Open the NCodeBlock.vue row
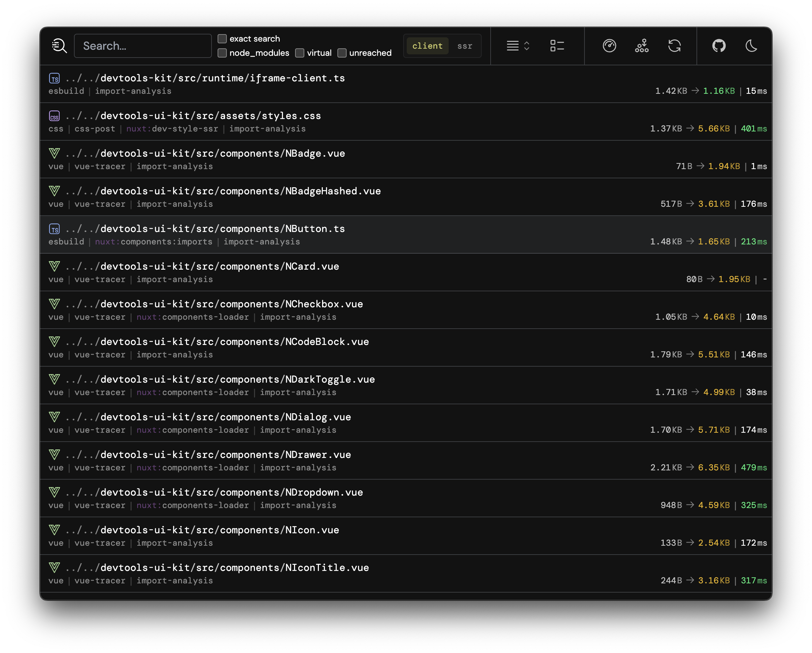This screenshot has width=812, height=653. point(406,347)
